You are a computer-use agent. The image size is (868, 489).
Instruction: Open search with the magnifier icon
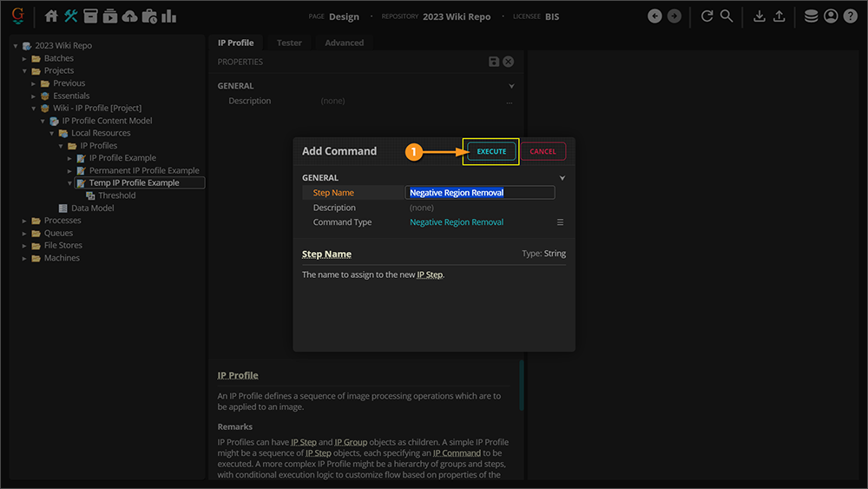pos(727,16)
